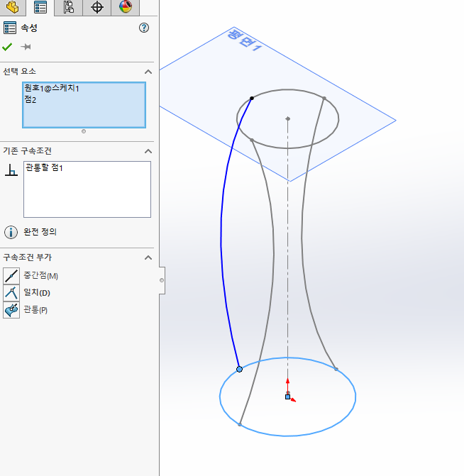Click the 관통(P) pierce relation icon
This screenshot has height=476, width=464.
[11, 310]
